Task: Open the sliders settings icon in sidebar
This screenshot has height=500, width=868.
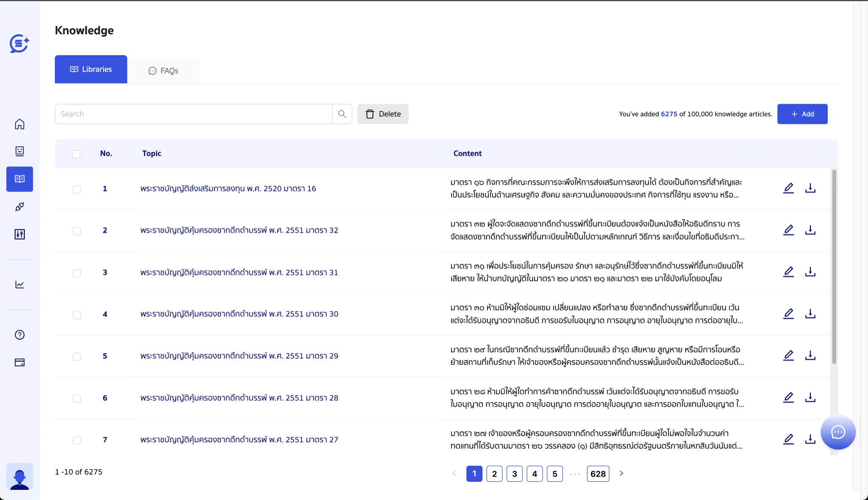Action: point(20,235)
